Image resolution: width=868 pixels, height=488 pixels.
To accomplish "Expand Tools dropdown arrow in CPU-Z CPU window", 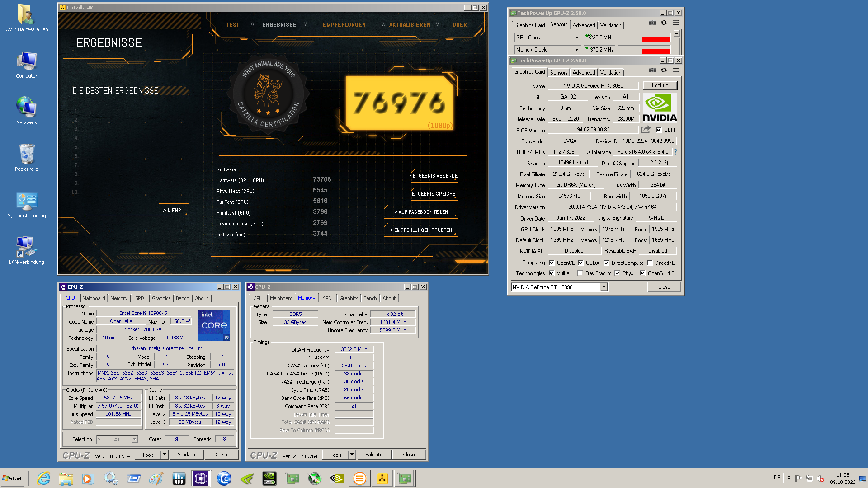I will pos(164,455).
